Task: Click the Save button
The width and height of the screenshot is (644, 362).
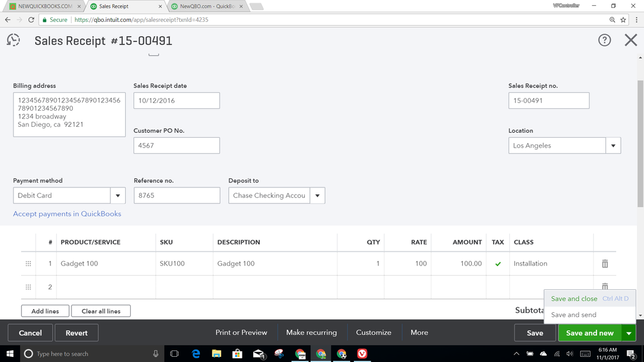Action: [535, 333]
